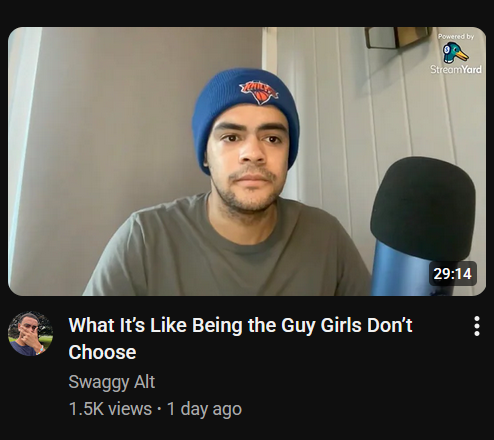
Task: Click the 1.5K views text
Action: point(110,409)
